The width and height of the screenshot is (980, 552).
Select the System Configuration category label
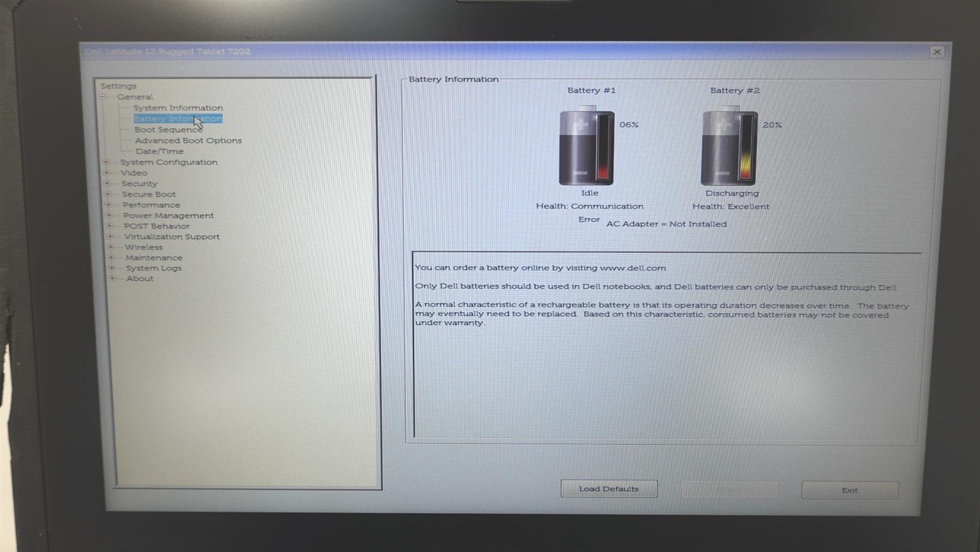point(169,162)
